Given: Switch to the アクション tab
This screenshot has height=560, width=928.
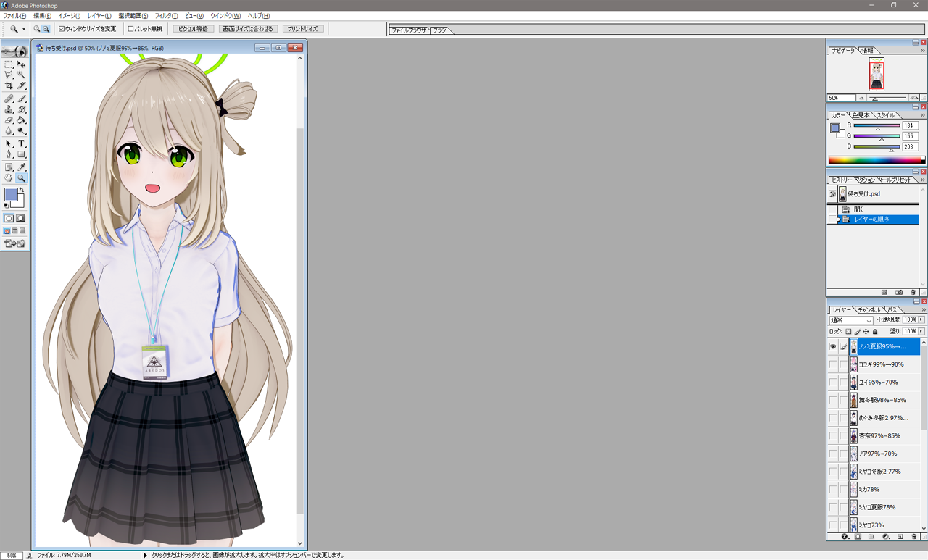Looking at the screenshot, I should [866, 180].
